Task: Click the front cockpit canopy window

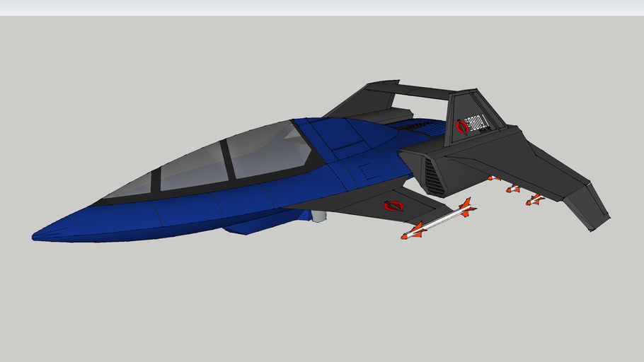Action: pyautogui.click(x=131, y=187)
